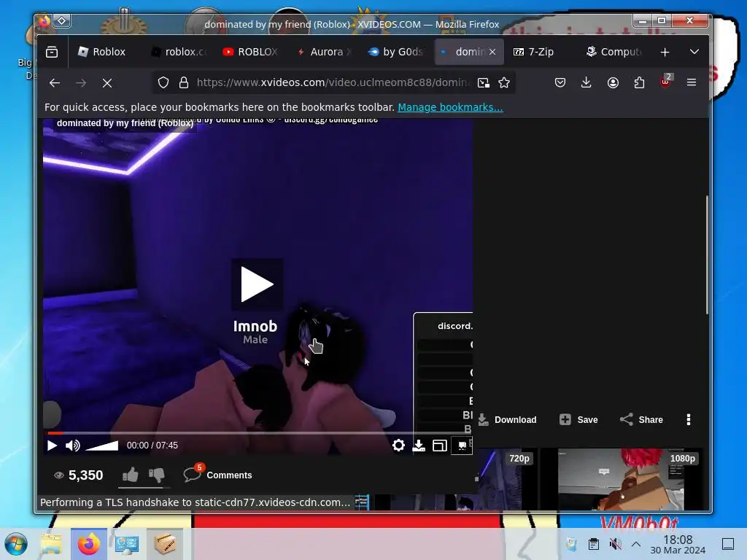Switch to the 7-Zip tab
The width and height of the screenshot is (747, 560).
[541, 52]
